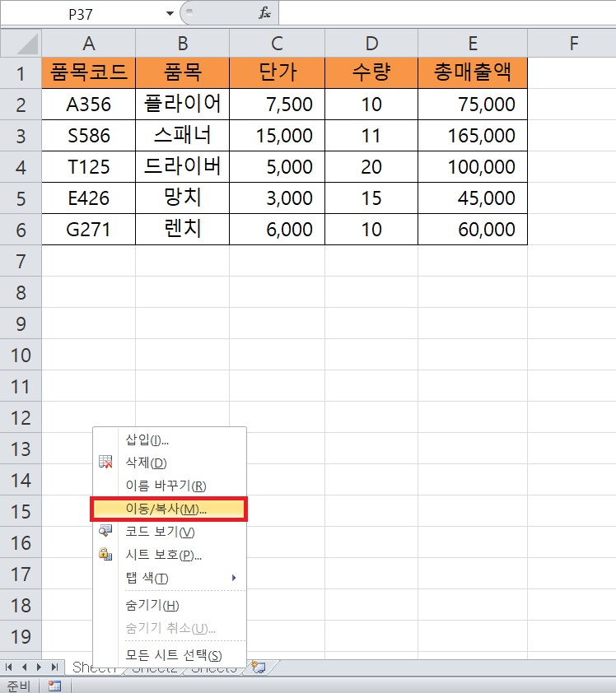Click cell containing E426
The height and width of the screenshot is (693, 616).
coord(88,198)
